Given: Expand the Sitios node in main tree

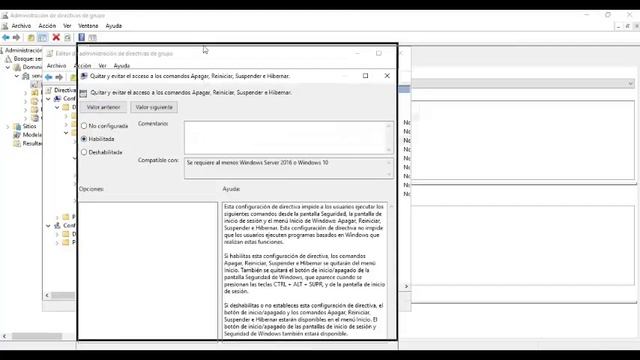Looking at the screenshot, I should [8, 127].
